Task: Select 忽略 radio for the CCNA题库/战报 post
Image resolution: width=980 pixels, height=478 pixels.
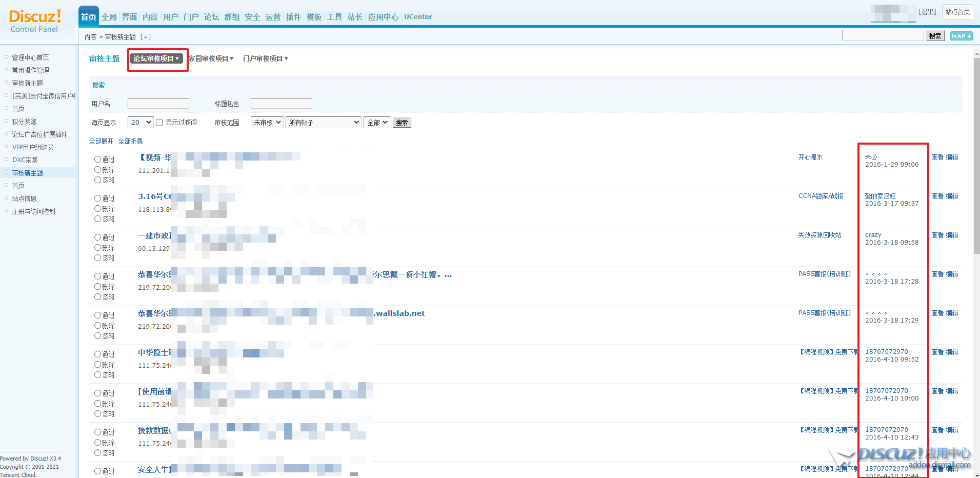Action: [x=97, y=219]
